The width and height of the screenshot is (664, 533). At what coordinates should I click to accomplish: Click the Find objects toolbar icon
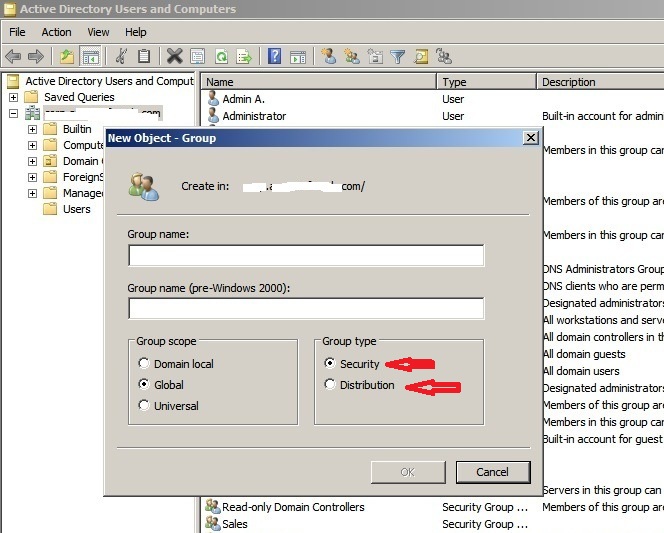pyautogui.click(x=421, y=56)
